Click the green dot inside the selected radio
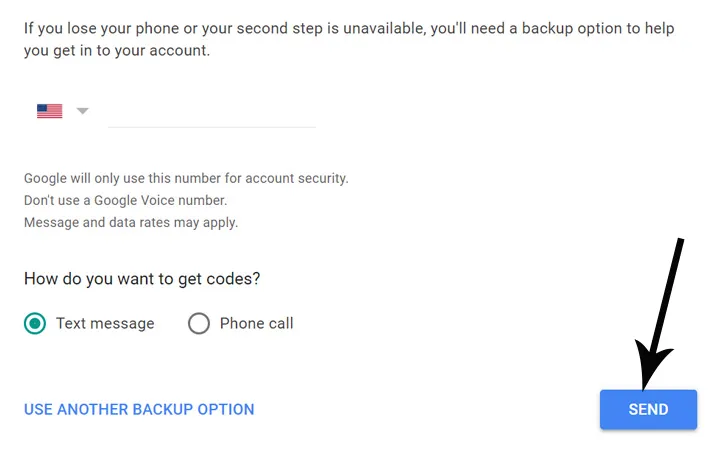 click(x=35, y=323)
